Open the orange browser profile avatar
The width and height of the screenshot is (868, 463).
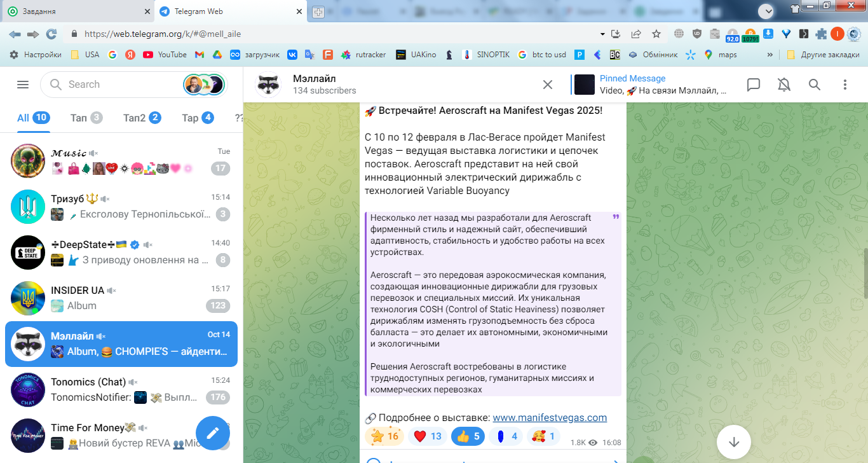837,34
